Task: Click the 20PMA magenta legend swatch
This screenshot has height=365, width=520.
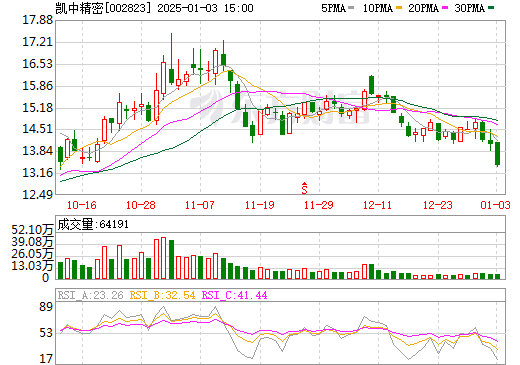Action: [445, 8]
